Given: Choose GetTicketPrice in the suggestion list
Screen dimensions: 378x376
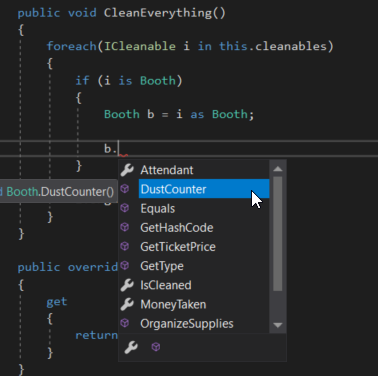Looking at the screenshot, I should click(x=178, y=247).
